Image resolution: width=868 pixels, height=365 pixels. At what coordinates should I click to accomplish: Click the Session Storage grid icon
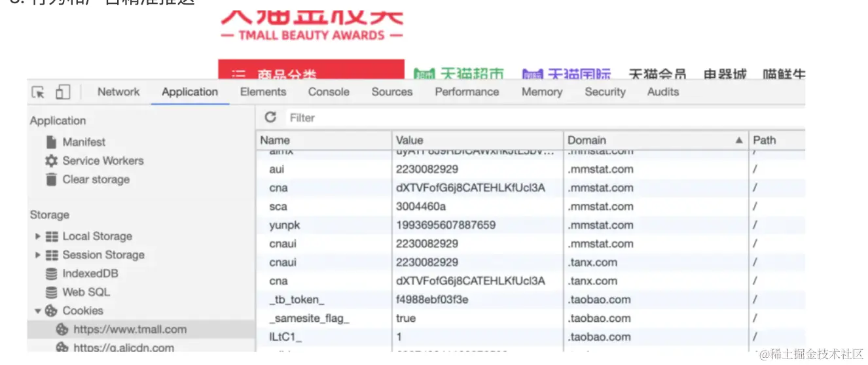click(x=52, y=255)
